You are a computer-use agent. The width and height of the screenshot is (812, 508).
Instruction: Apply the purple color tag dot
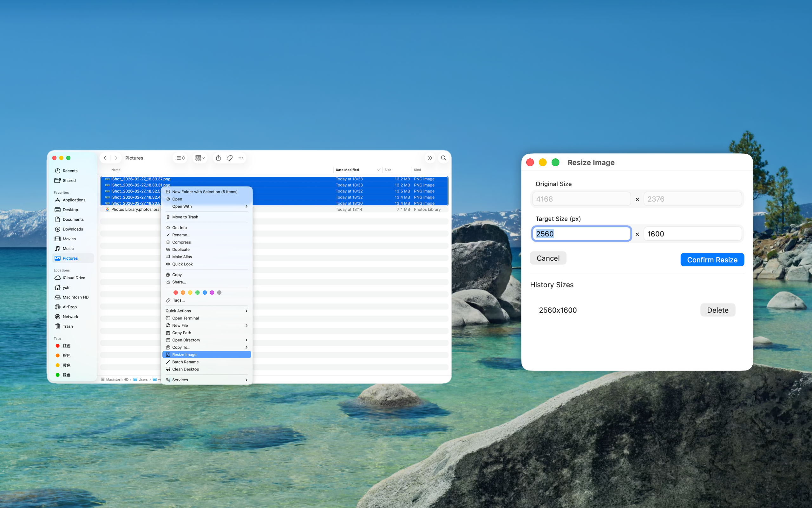tap(212, 293)
